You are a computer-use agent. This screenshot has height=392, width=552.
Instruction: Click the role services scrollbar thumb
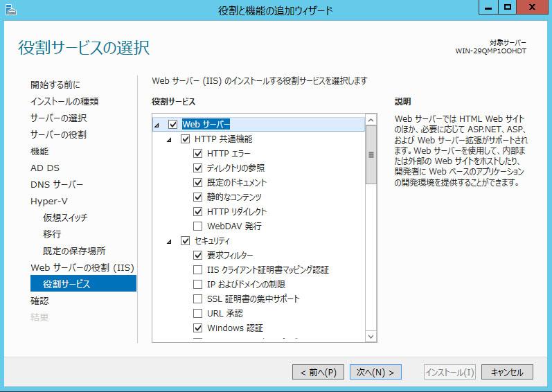click(371, 155)
